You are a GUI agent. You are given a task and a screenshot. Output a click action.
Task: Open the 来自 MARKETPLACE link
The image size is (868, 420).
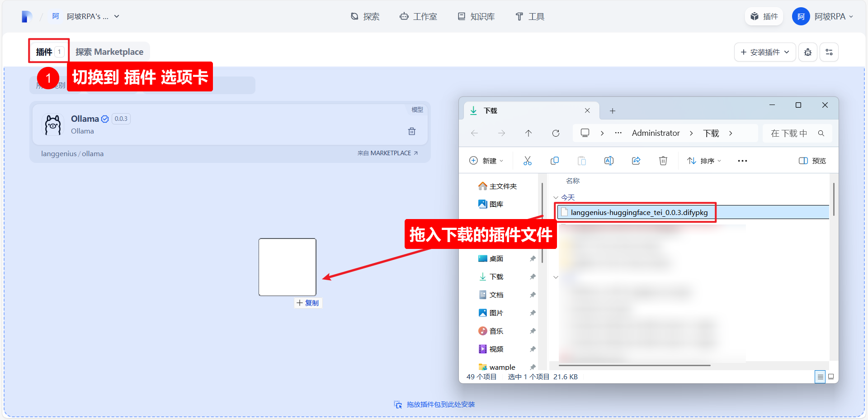pyautogui.click(x=387, y=153)
